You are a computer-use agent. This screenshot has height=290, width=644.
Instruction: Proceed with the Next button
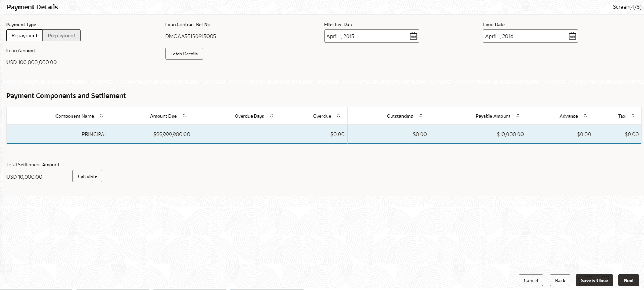629,280
